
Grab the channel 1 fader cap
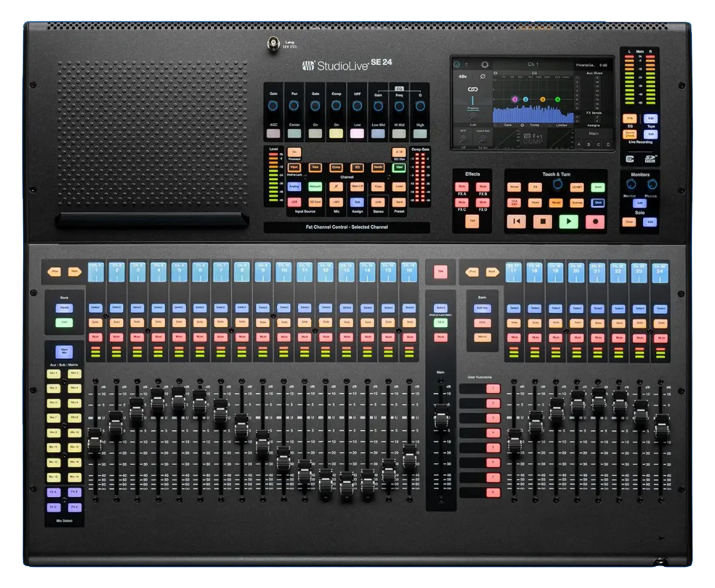point(95,439)
